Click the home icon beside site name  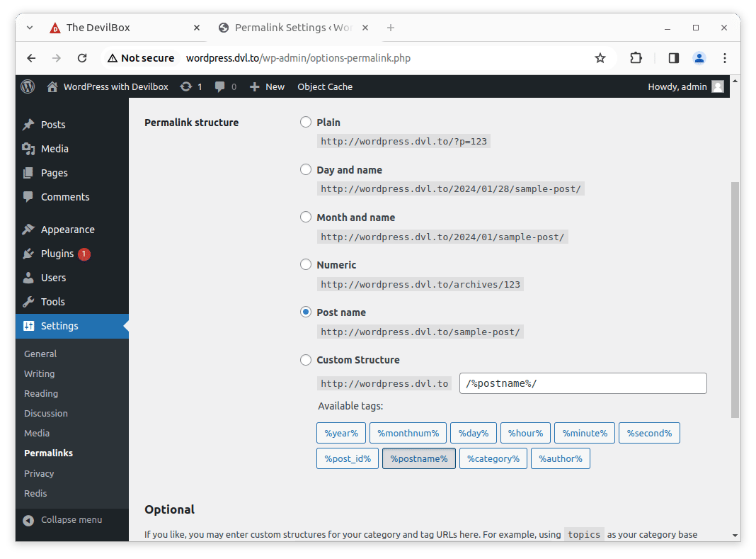point(52,86)
